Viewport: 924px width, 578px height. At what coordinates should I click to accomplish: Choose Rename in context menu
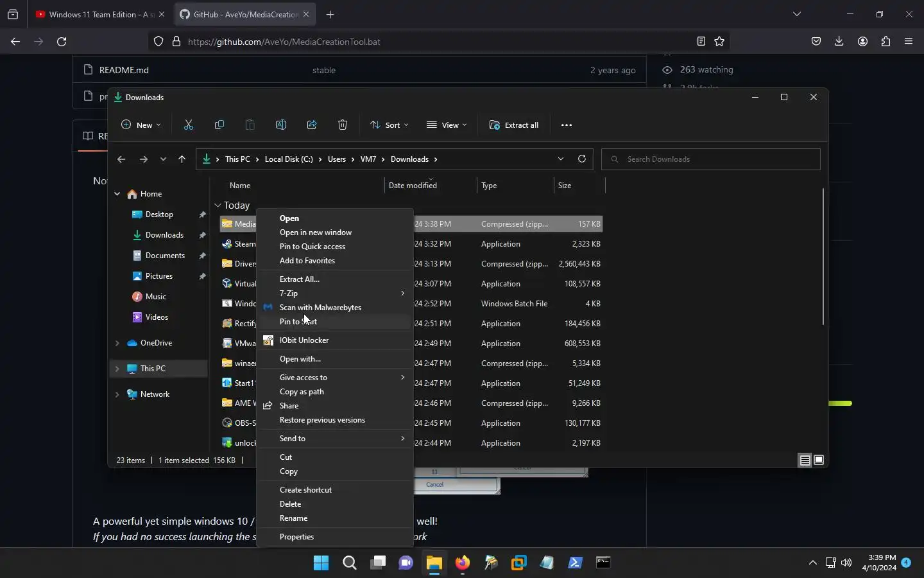pos(334,518)
